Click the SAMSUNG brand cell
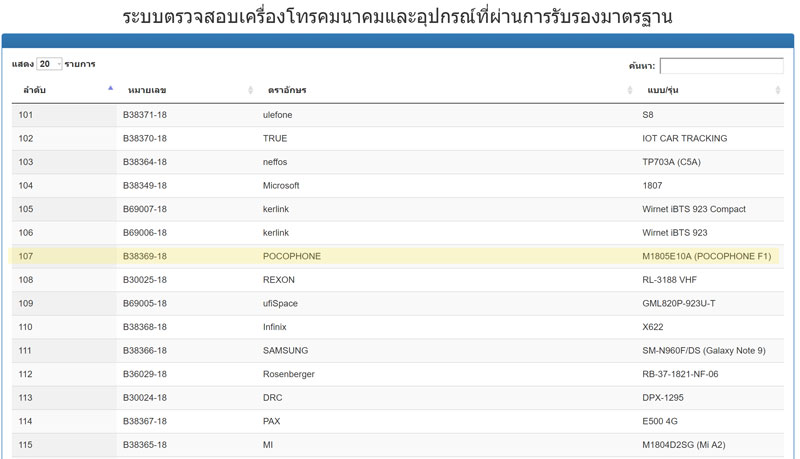Viewport: 800px width, 459px height. (285, 350)
